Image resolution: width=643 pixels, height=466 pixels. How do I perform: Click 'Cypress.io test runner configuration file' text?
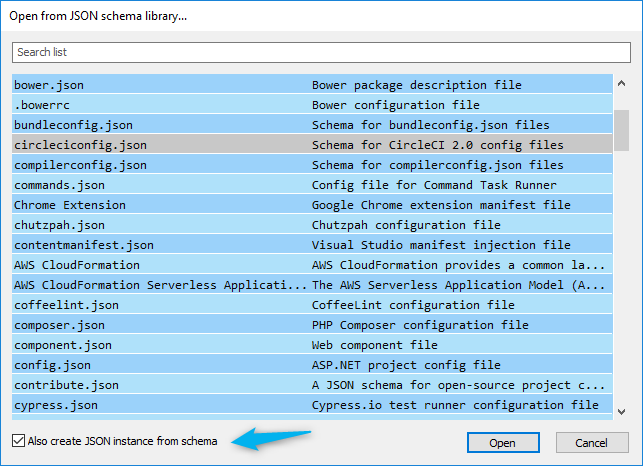coord(455,405)
